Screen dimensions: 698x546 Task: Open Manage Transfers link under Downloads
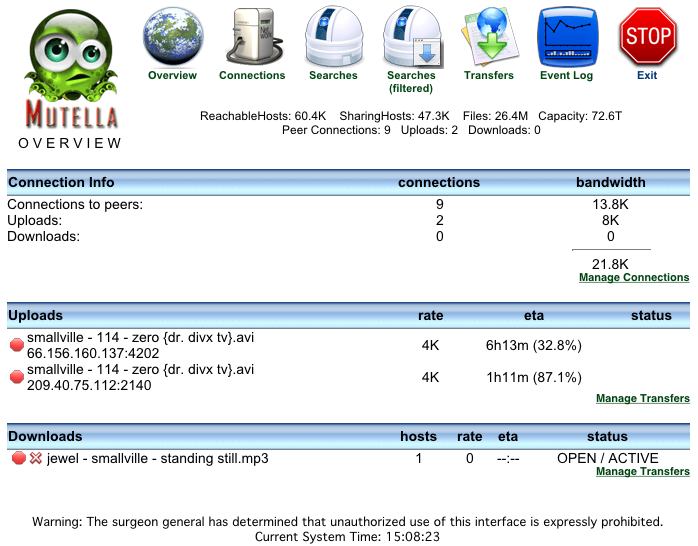642,471
